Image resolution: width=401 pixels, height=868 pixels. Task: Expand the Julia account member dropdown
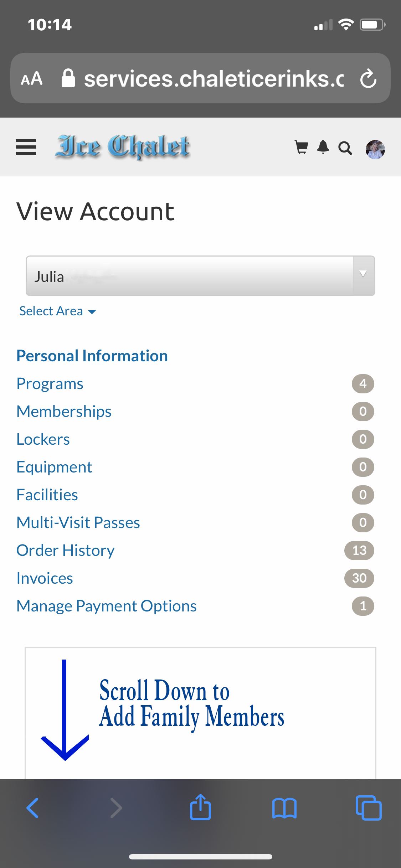200,276
